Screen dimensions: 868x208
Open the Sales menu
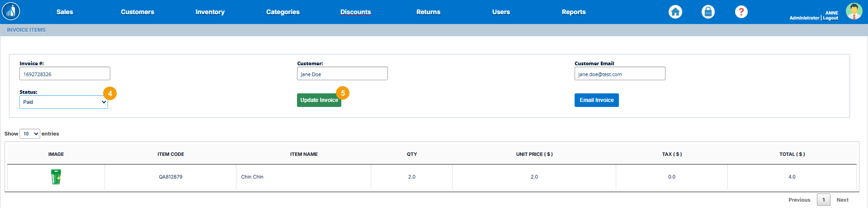tap(65, 12)
